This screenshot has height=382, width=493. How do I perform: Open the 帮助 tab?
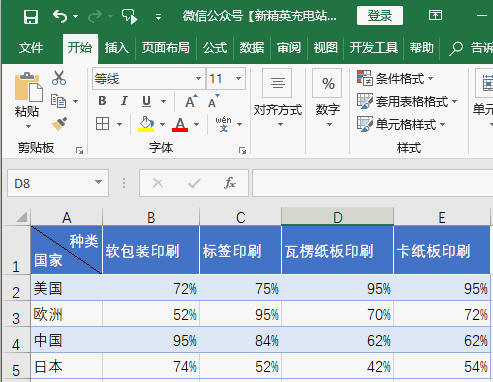[x=422, y=48]
